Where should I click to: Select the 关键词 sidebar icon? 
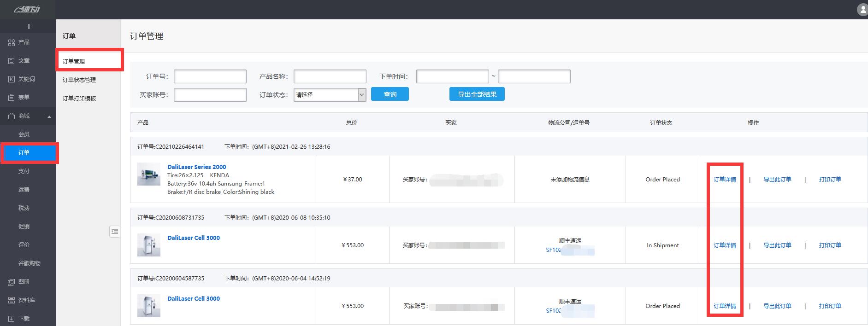point(12,79)
